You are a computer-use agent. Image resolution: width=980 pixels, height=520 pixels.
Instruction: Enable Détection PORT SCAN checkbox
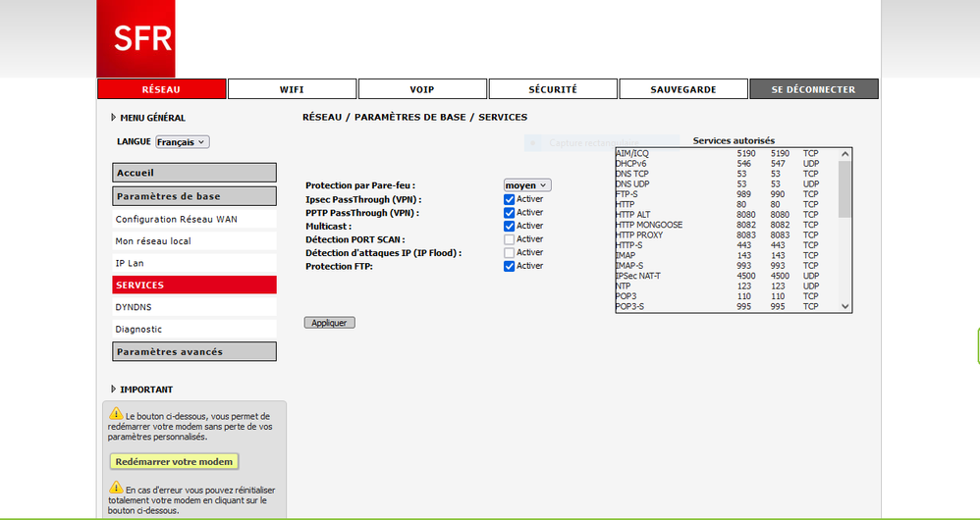pos(509,239)
